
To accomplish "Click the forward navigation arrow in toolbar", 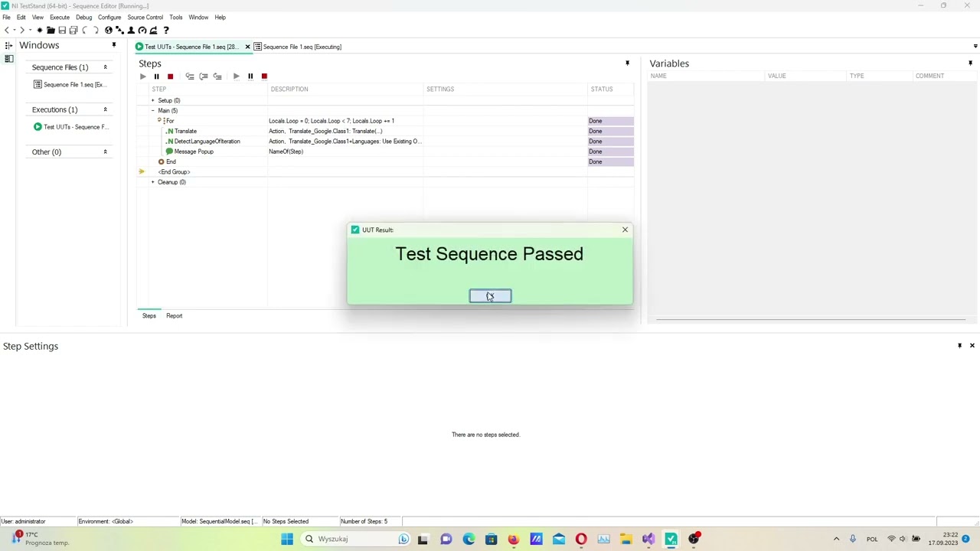I will click(x=22, y=30).
